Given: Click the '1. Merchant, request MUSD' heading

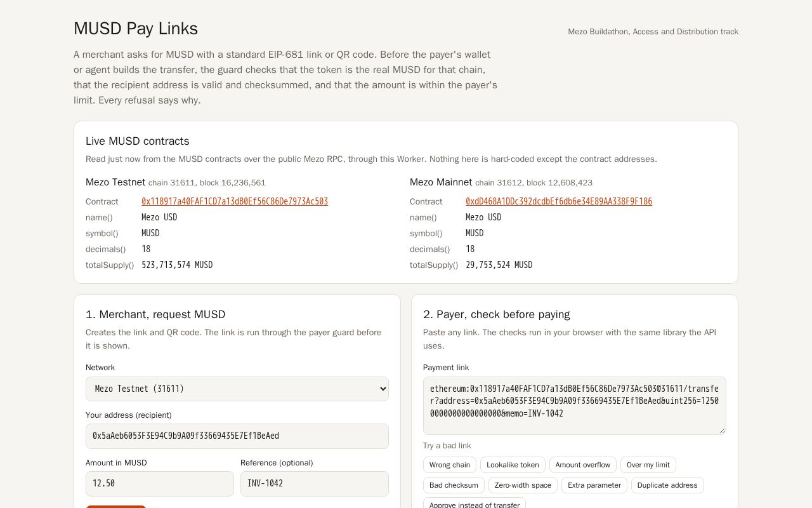Looking at the screenshot, I should (155, 314).
